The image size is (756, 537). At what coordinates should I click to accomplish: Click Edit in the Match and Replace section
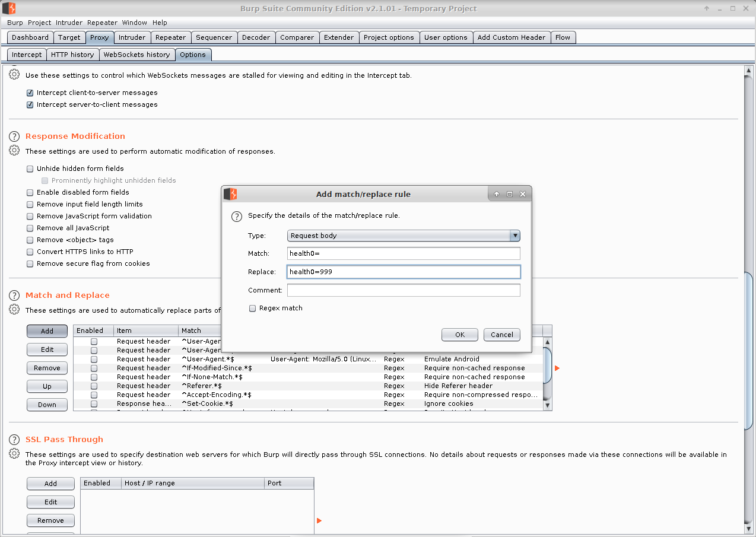tap(47, 349)
